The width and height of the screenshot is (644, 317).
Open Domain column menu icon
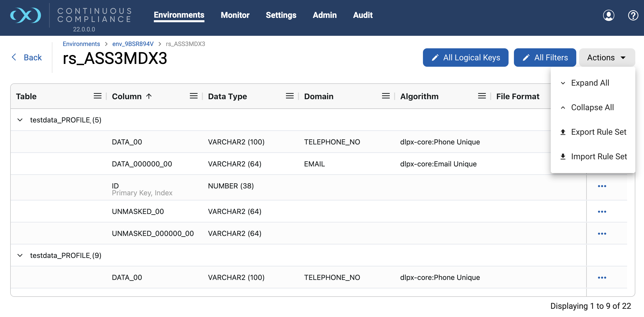click(x=386, y=96)
